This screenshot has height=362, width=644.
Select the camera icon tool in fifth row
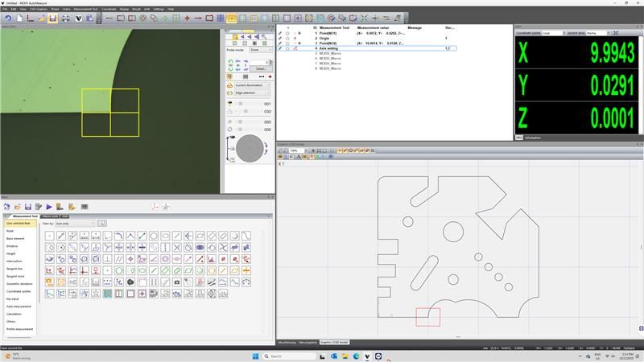pyautogui.click(x=176, y=282)
